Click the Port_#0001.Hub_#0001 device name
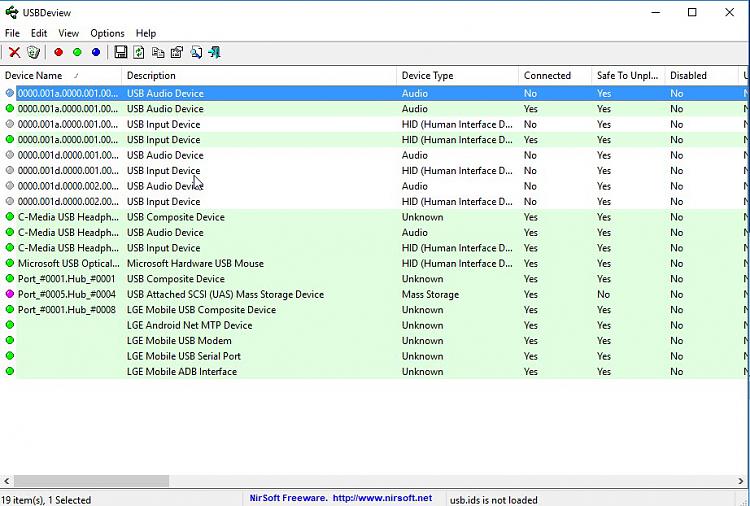750x506 pixels. click(x=66, y=278)
